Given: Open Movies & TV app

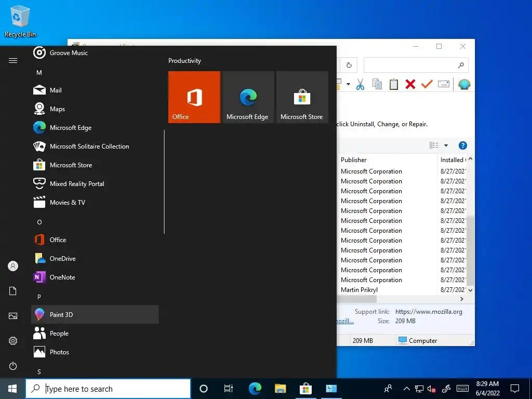Looking at the screenshot, I should (x=95, y=202).
